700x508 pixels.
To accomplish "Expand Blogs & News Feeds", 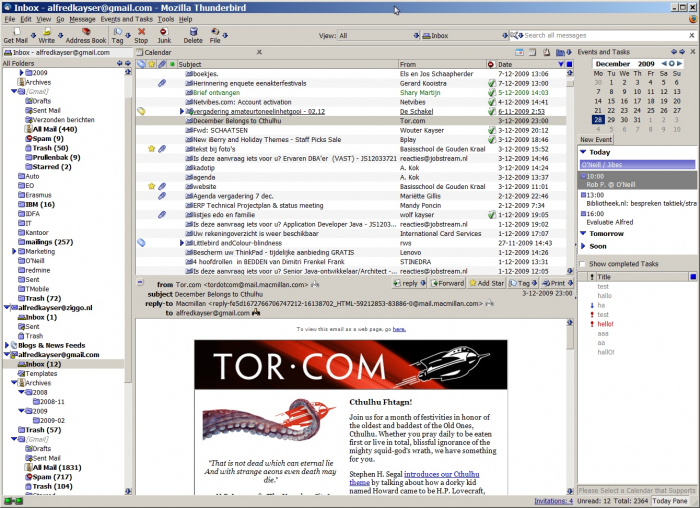I will point(7,345).
